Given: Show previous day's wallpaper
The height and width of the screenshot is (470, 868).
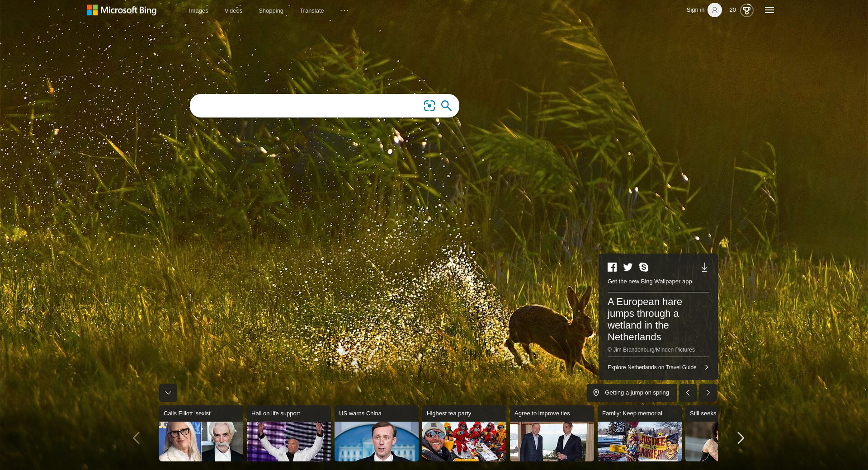Looking at the screenshot, I should [x=688, y=393].
